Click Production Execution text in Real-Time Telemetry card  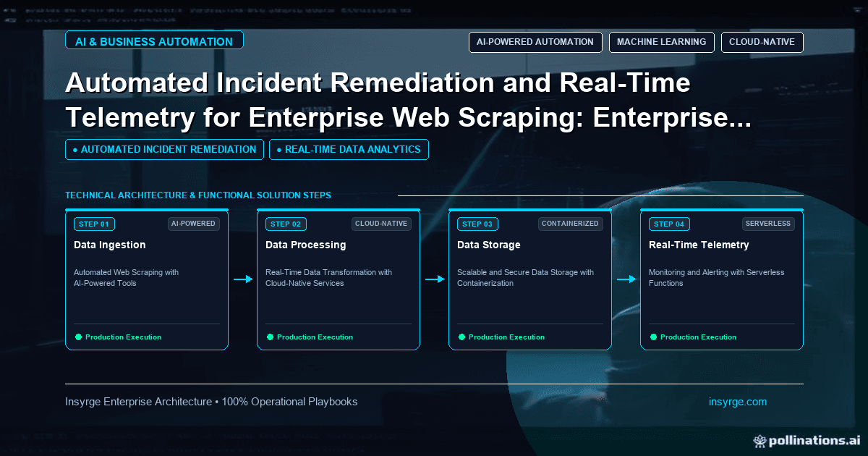[x=698, y=337]
